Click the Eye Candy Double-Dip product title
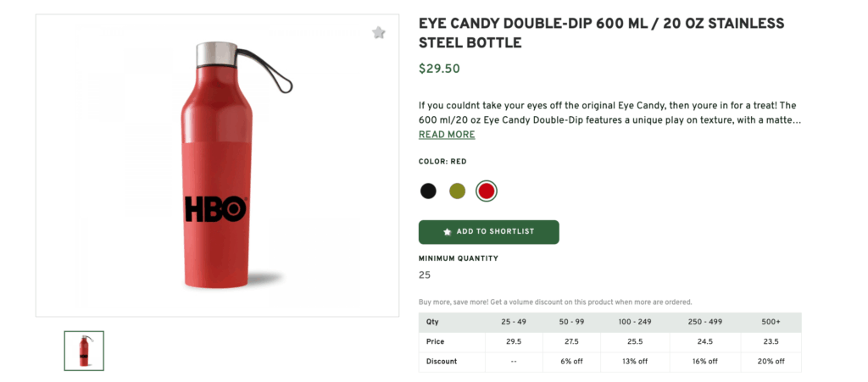Image resolution: width=868 pixels, height=382 pixels. pyautogui.click(x=601, y=33)
